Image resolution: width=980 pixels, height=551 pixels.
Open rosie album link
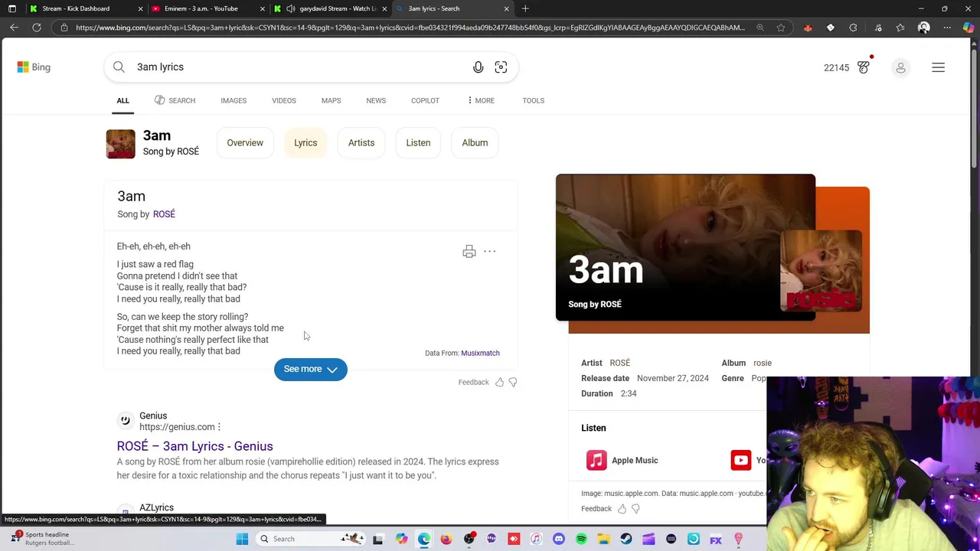[763, 363]
